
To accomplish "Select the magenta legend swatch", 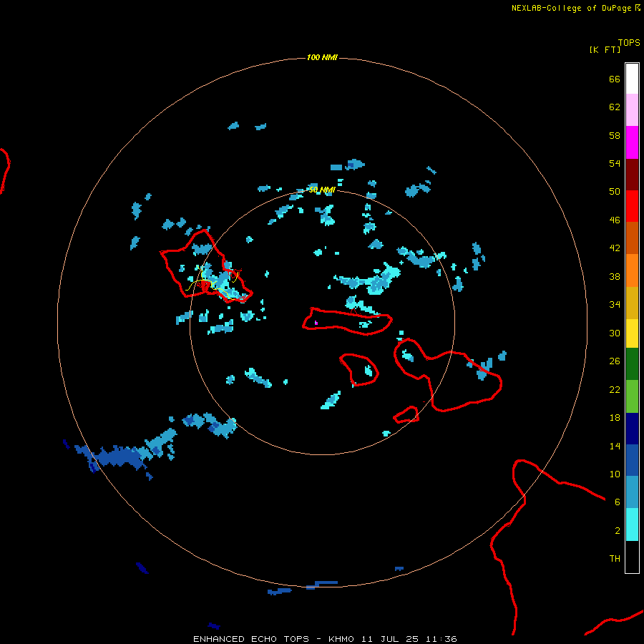I will [632, 142].
